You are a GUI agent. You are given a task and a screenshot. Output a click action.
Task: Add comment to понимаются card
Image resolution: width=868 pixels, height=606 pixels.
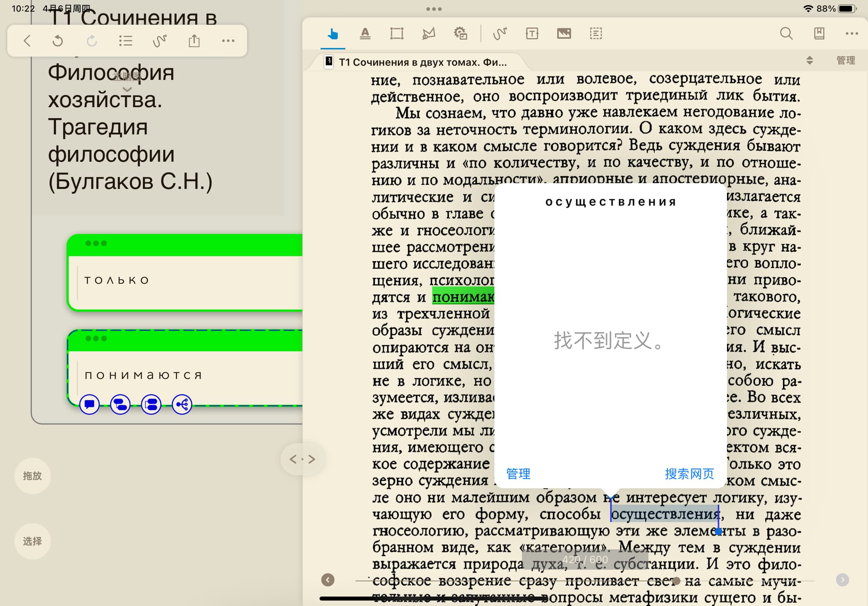point(90,404)
